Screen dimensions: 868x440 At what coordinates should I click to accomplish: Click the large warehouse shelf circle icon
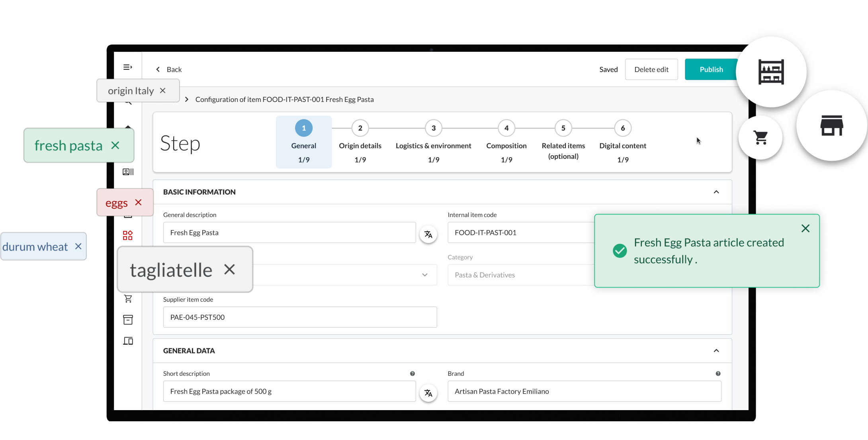pyautogui.click(x=771, y=72)
